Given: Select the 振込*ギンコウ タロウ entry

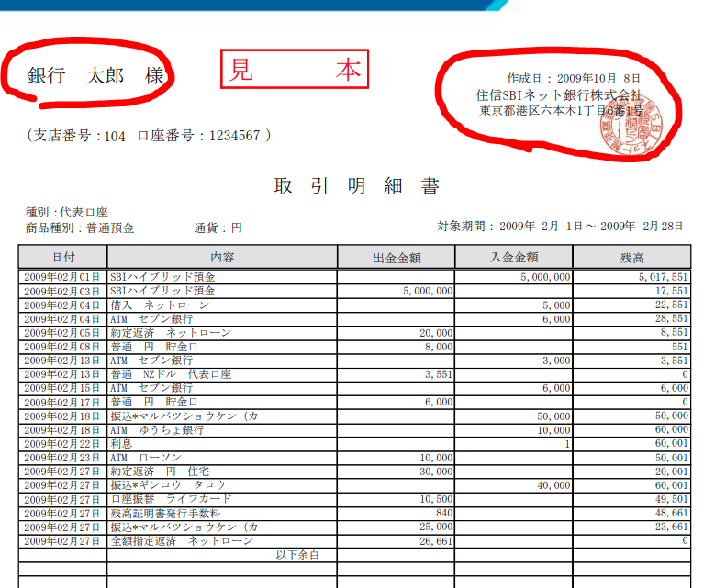Looking at the screenshot, I should point(168,485).
